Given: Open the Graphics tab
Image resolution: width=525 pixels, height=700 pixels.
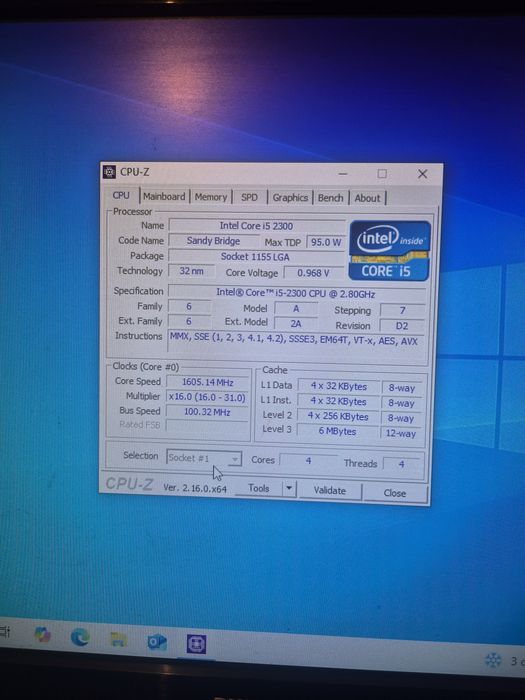Looking at the screenshot, I should [x=290, y=198].
